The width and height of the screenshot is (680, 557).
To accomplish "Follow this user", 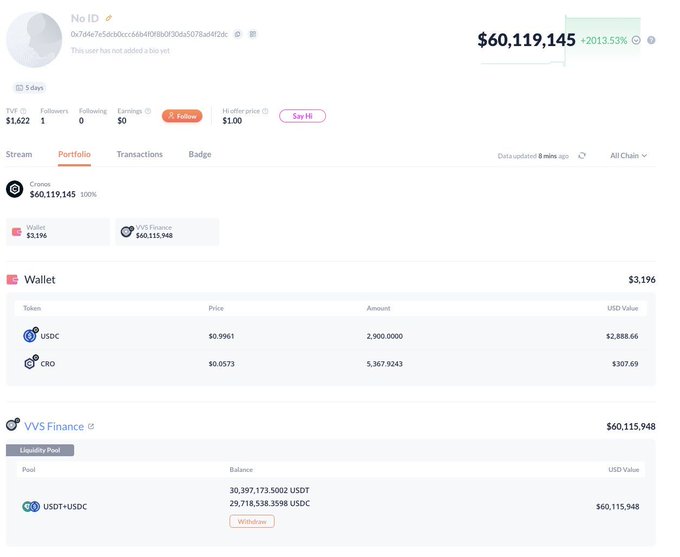I will 182,116.
